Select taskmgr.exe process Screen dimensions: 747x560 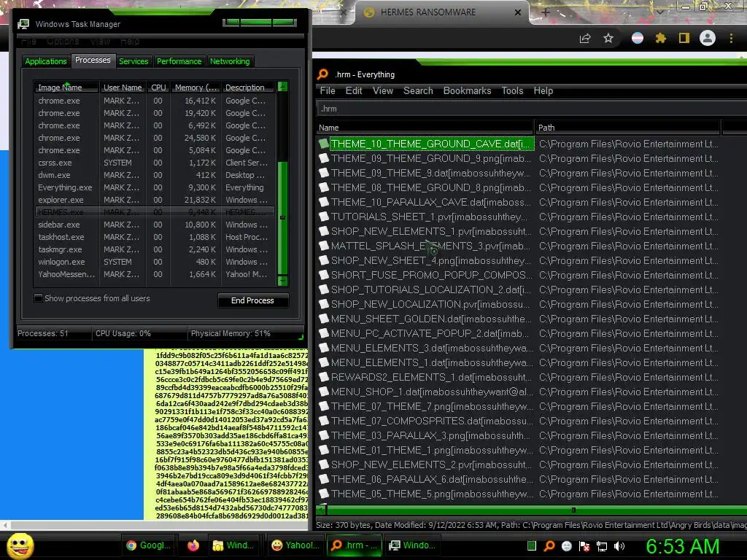155,249
